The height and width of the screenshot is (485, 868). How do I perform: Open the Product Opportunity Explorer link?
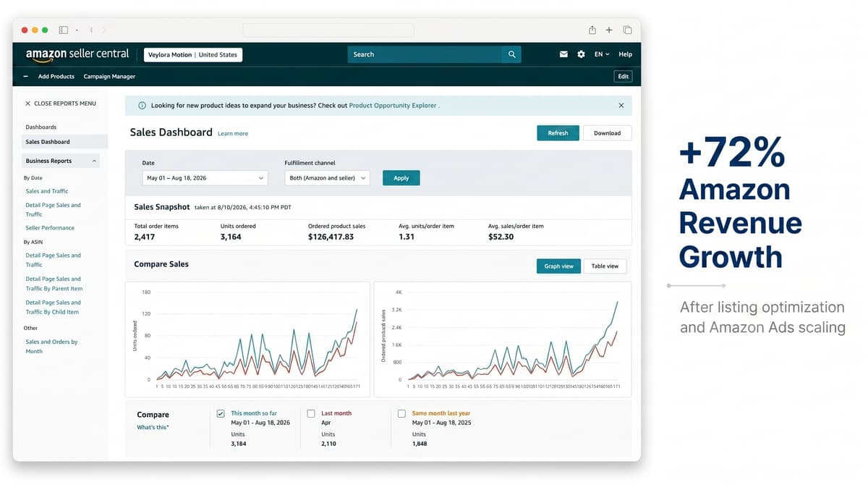pyautogui.click(x=393, y=106)
